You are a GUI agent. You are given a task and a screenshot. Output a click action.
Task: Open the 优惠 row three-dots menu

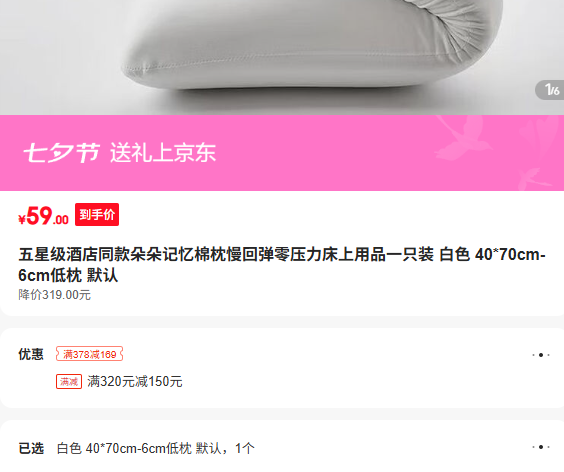tap(541, 355)
